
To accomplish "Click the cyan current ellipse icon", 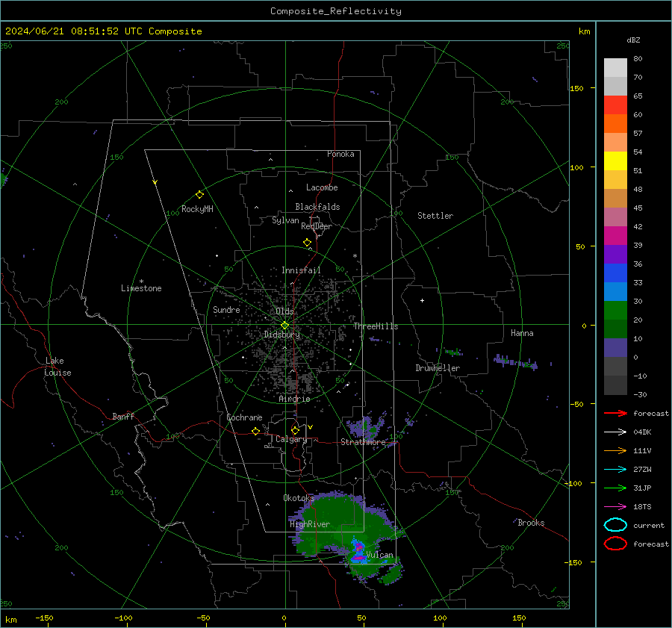I will tap(615, 525).
